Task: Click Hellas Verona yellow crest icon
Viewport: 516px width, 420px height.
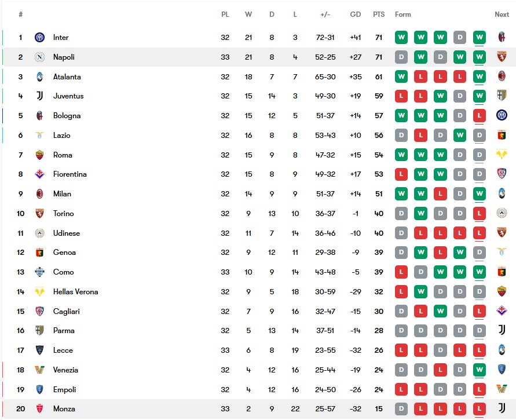Action: click(39, 291)
